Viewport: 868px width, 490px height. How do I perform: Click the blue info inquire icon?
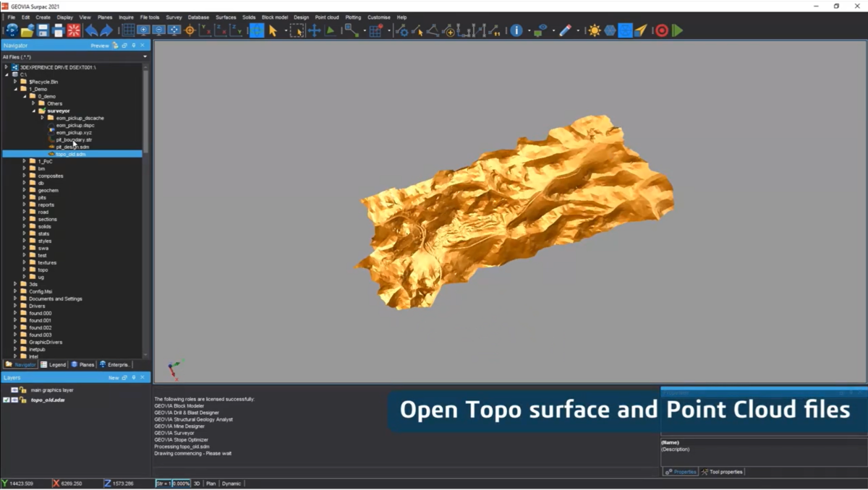click(516, 30)
